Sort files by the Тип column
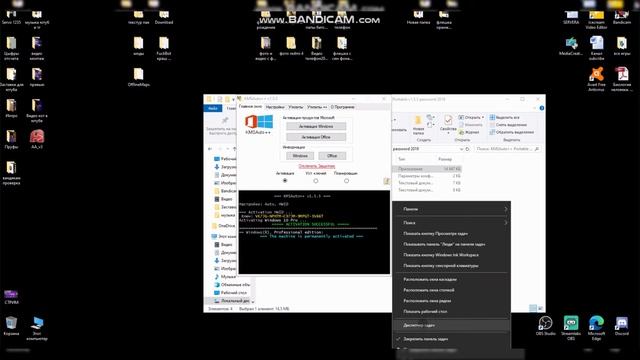640x360 pixels. (x=402, y=159)
